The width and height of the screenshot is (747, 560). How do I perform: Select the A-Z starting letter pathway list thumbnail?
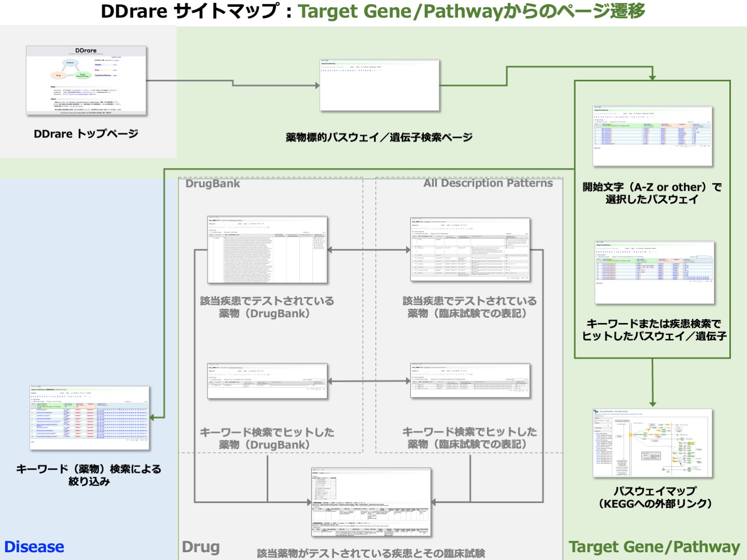(653, 136)
